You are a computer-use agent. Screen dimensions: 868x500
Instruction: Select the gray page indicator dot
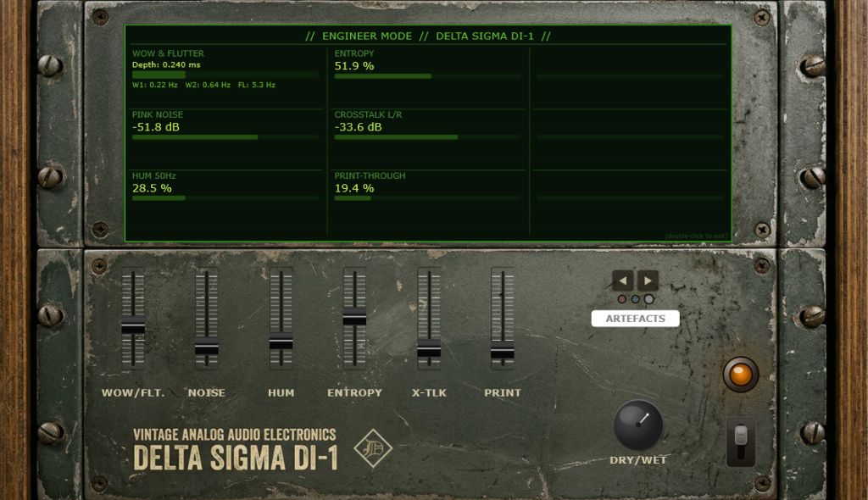pyautogui.click(x=649, y=299)
